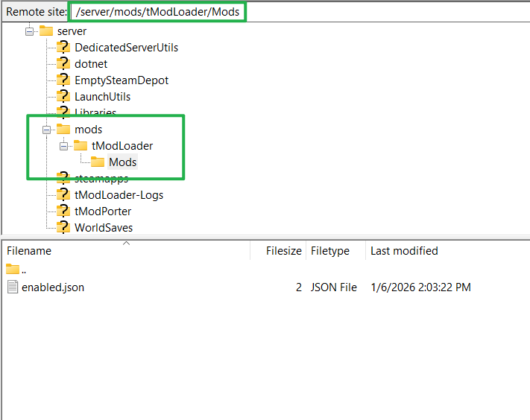Viewport: 530px width, 420px height.
Task: Click the LaunchUtils folder icon
Action: click(x=63, y=96)
